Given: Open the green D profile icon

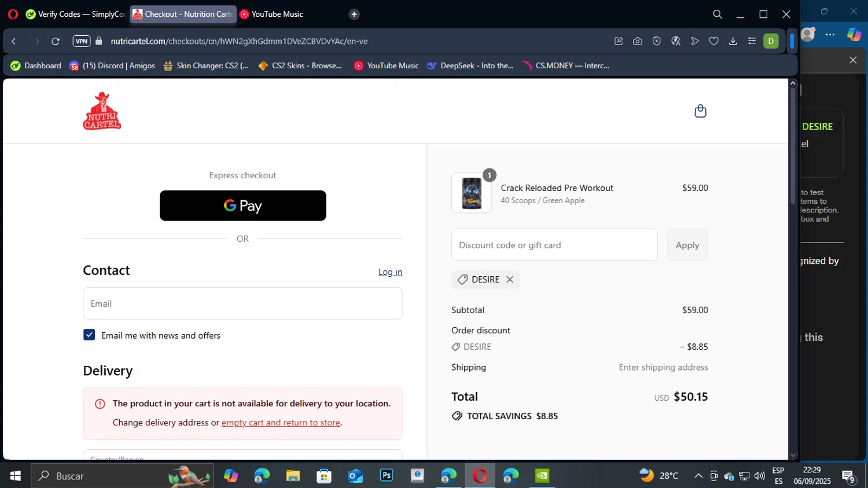Looking at the screenshot, I should 771,41.
